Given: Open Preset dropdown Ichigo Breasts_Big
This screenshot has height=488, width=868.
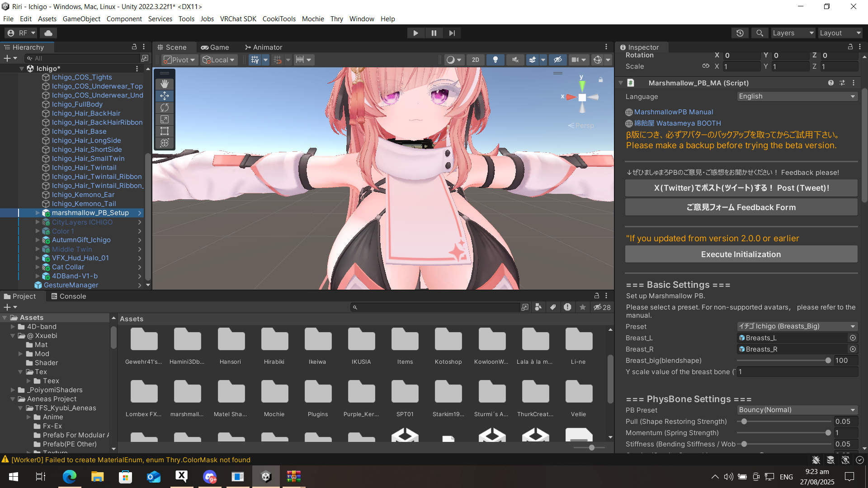Looking at the screenshot, I should [797, 326].
